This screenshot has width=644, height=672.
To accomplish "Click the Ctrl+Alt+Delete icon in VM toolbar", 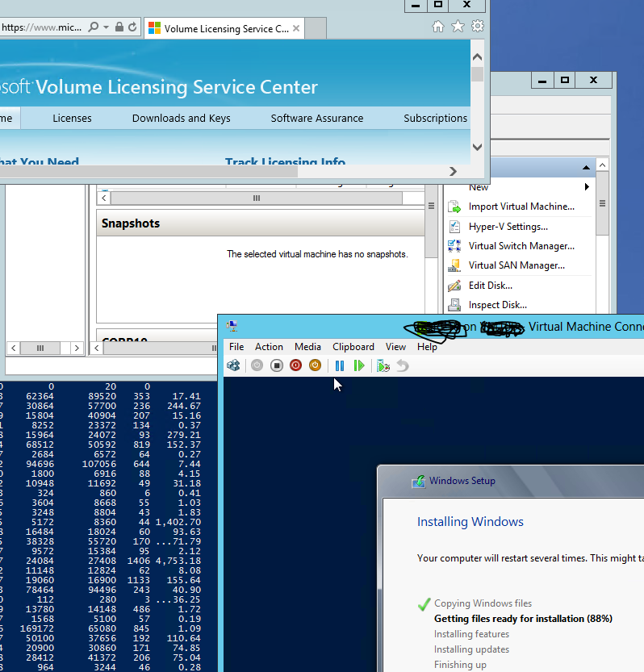I will (234, 365).
